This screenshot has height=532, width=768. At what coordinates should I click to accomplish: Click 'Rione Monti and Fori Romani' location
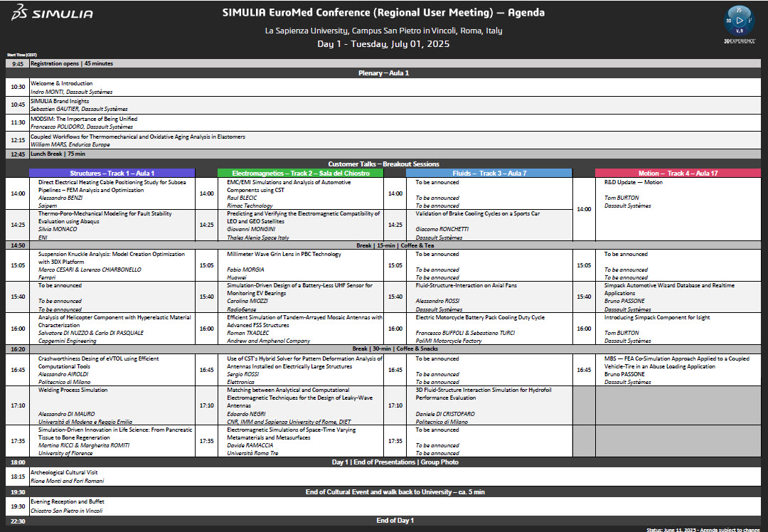pyautogui.click(x=67, y=481)
